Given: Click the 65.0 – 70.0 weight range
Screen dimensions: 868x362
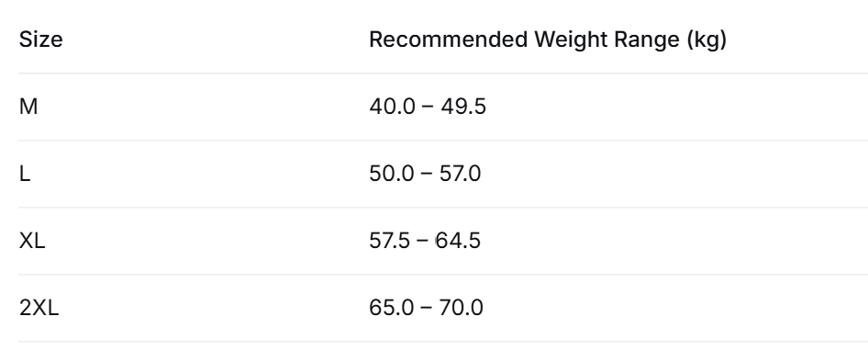Looking at the screenshot, I should 426,308.
